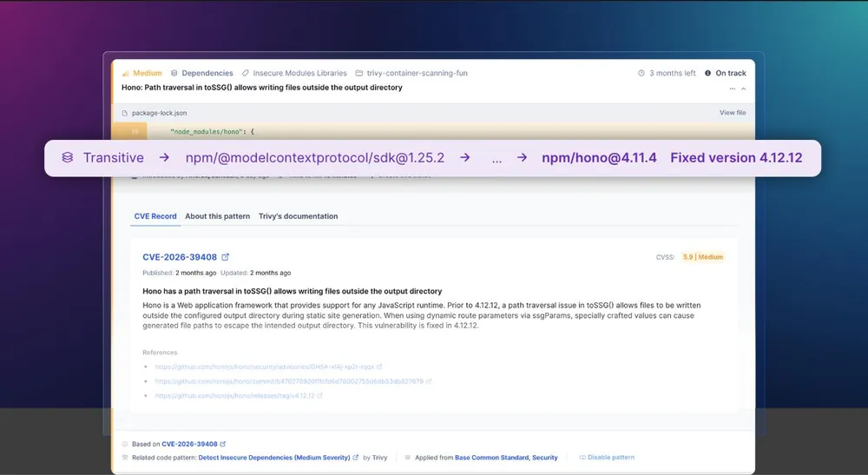Image resolution: width=868 pixels, height=475 pixels.
Task: Click npm/hono@4.11.4 in the dependency chain
Action: click(599, 158)
